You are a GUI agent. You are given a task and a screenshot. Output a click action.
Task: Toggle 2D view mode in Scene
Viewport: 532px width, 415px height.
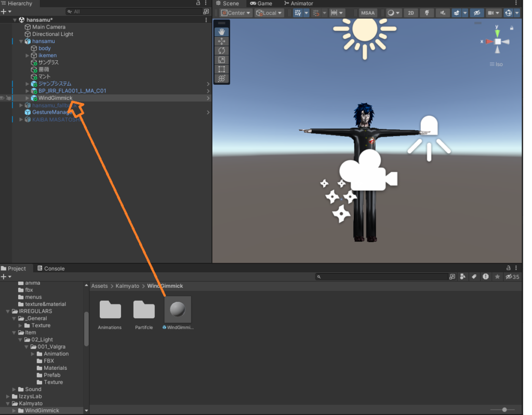[x=411, y=13]
